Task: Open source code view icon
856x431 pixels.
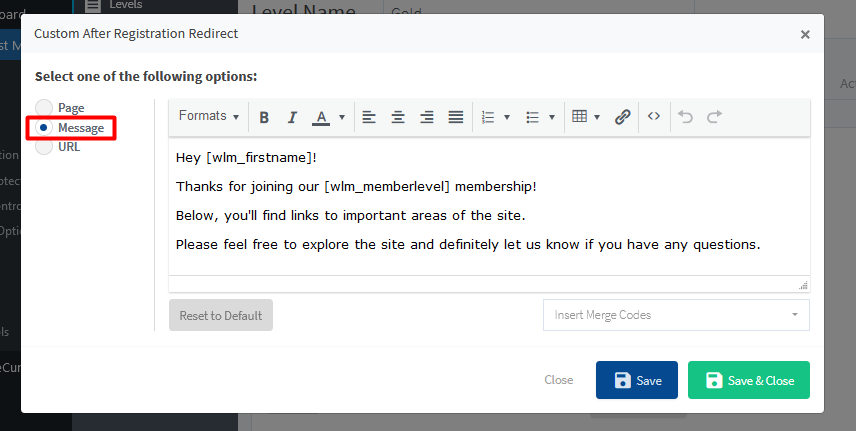Action: click(653, 116)
